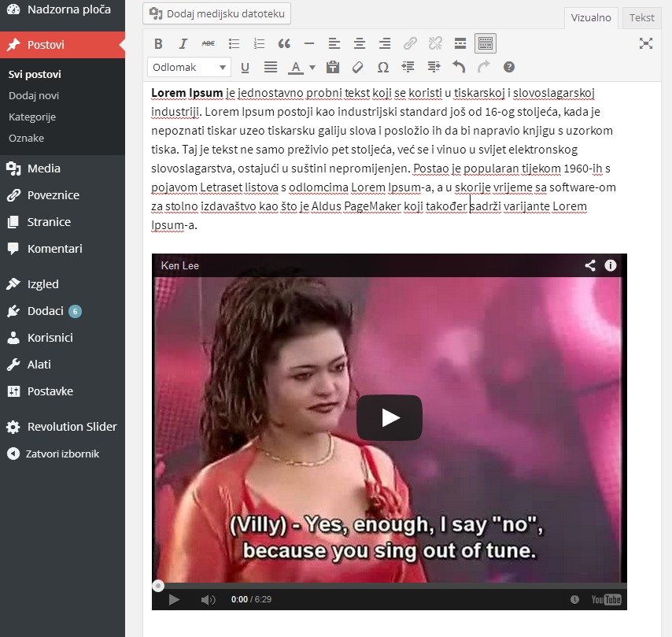Apply the text color A button
Image resolution: width=672 pixels, height=637 pixels.
[296, 68]
